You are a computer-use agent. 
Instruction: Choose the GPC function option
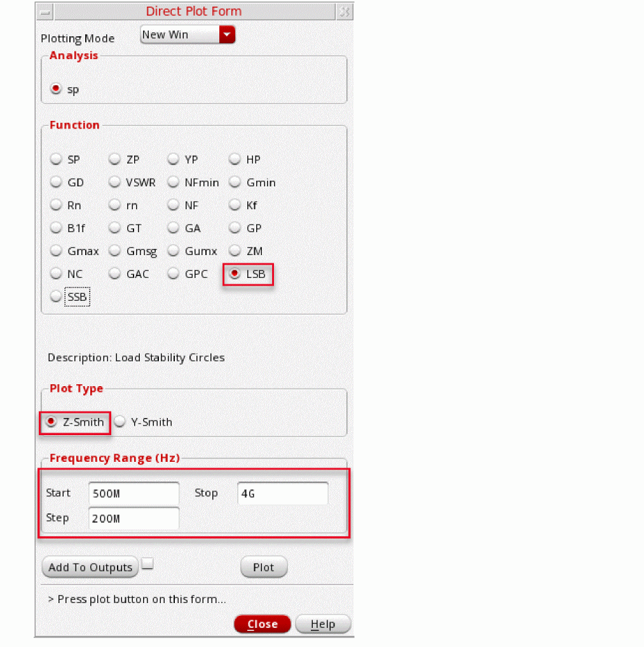[173, 274]
